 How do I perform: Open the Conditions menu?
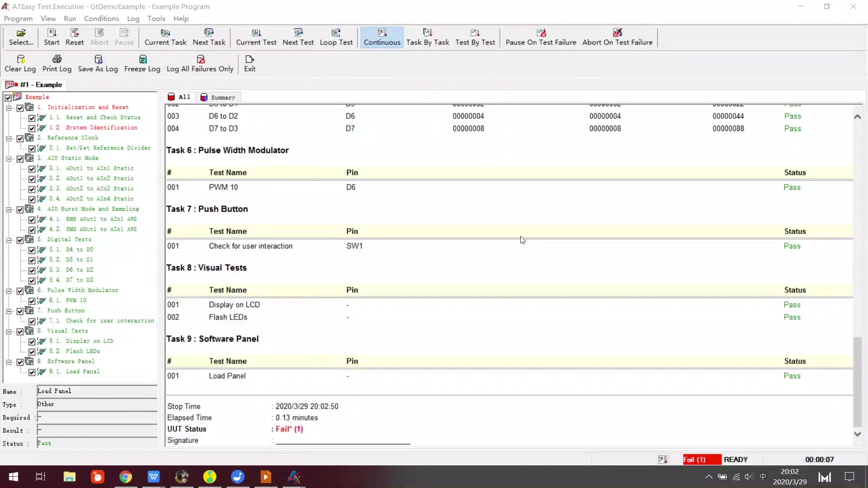point(101,19)
